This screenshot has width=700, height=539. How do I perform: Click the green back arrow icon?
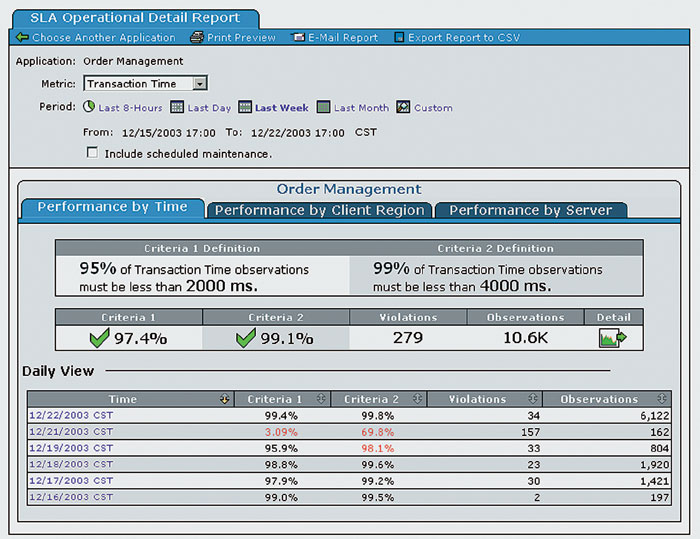tap(22, 38)
